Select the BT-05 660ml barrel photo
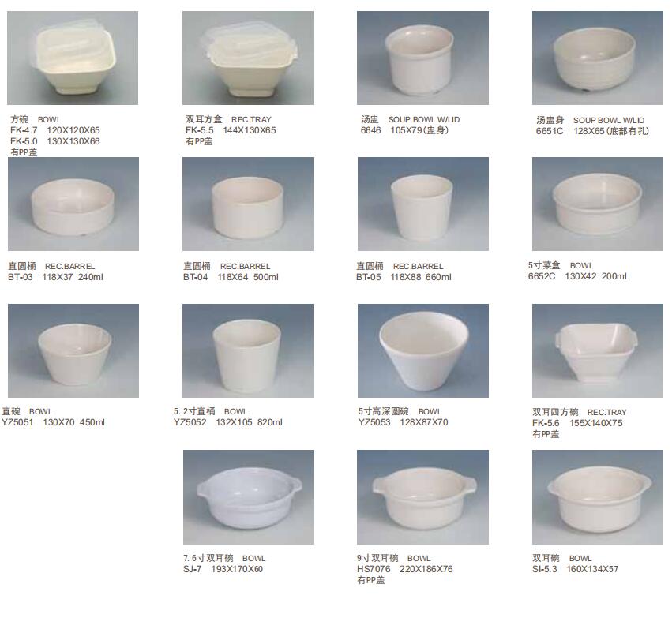This screenshot has width=672, height=618. [x=423, y=204]
